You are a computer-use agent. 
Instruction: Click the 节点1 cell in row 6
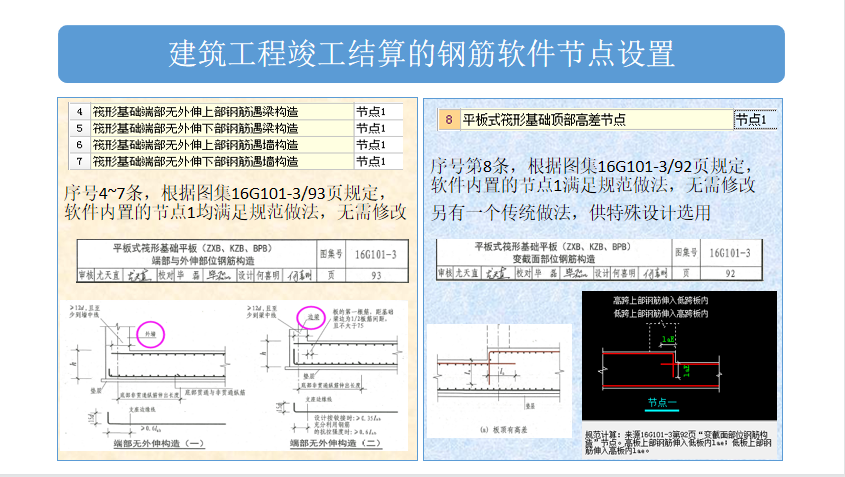(x=378, y=145)
